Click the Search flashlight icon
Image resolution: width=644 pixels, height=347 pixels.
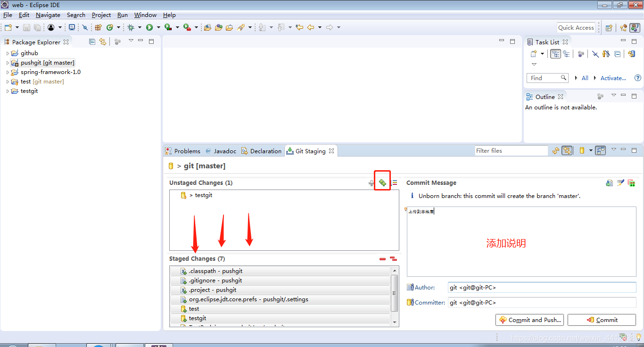(x=241, y=27)
